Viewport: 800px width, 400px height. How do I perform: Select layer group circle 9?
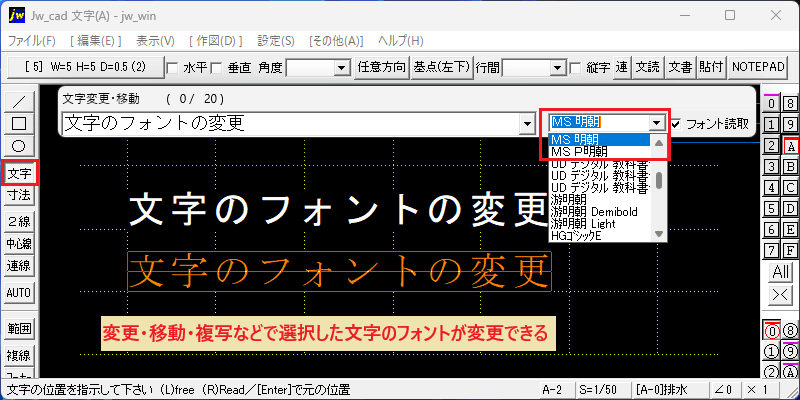pyautogui.click(x=790, y=352)
